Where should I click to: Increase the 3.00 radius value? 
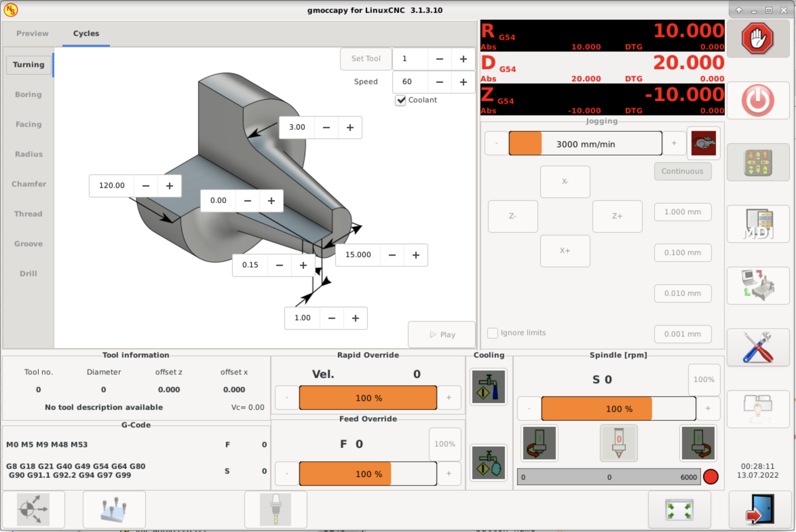point(350,128)
